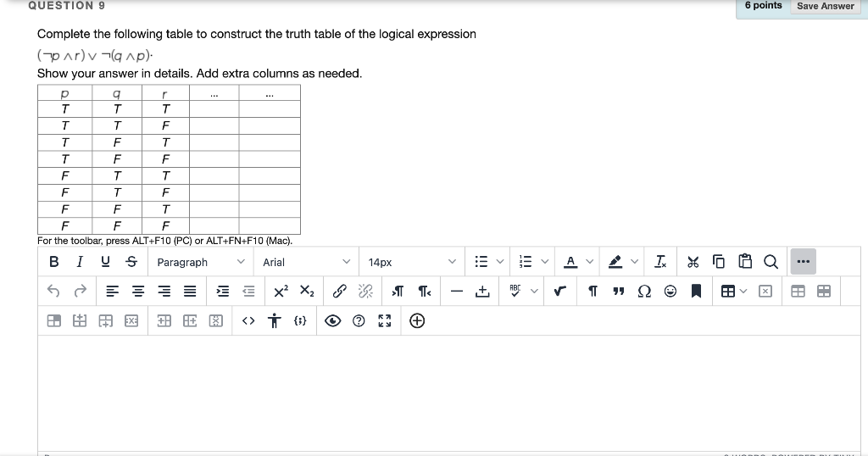Viewport: 868px width, 456px height.
Task: Remove link with unlink icon
Action: click(365, 291)
